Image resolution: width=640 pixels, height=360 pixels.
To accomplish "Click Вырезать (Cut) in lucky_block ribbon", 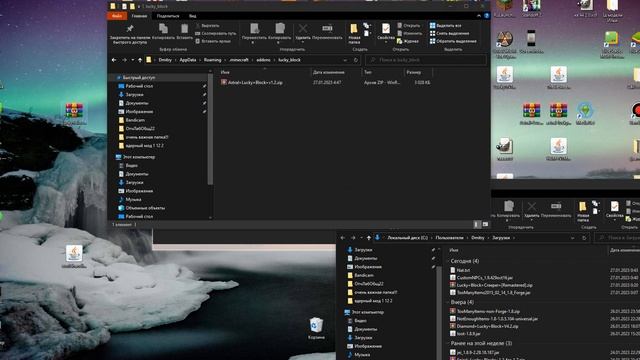I will pyautogui.click(x=207, y=26).
